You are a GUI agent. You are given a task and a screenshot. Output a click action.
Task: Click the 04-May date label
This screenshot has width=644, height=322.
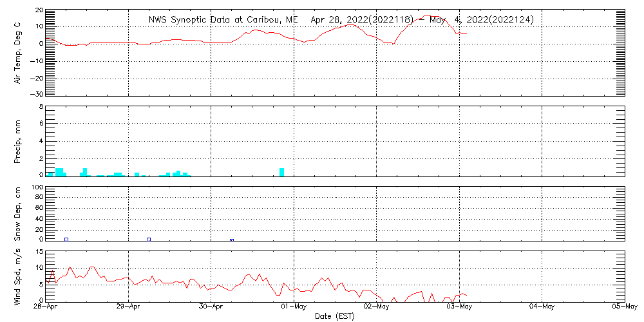tap(542, 306)
